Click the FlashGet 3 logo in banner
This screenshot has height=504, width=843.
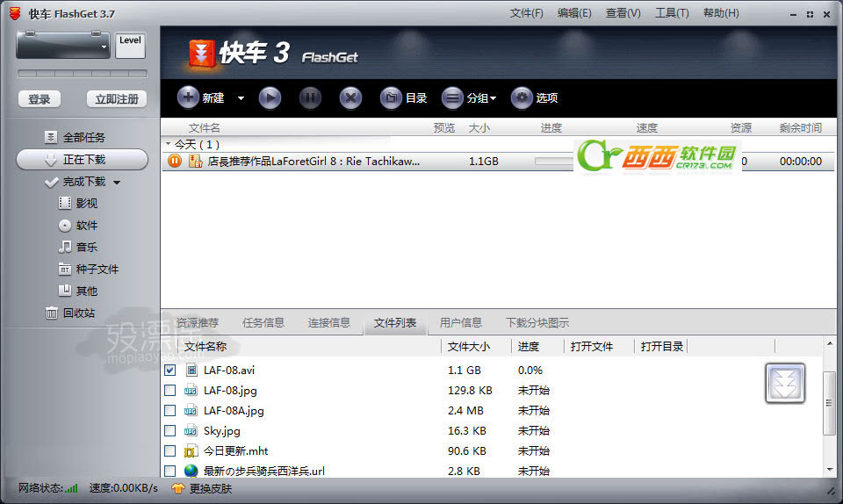(202, 54)
